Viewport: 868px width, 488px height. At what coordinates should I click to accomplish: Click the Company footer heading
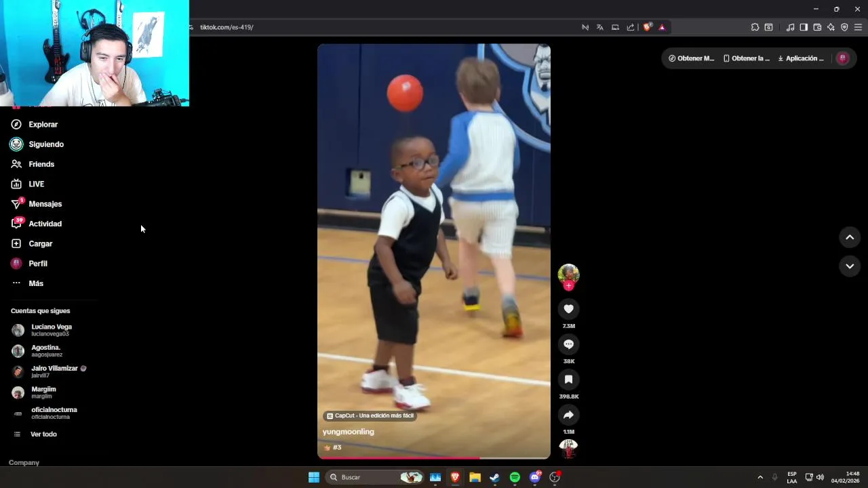coord(24,463)
